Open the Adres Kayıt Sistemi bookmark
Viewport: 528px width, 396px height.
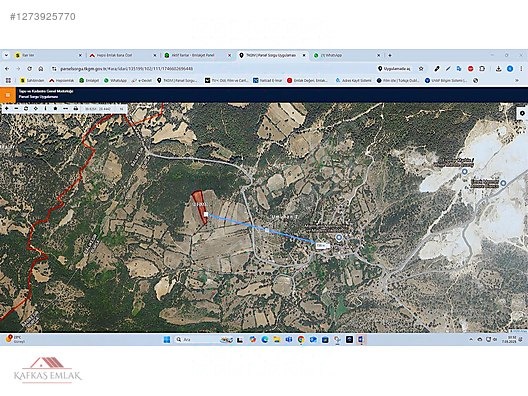pos(354,80)
